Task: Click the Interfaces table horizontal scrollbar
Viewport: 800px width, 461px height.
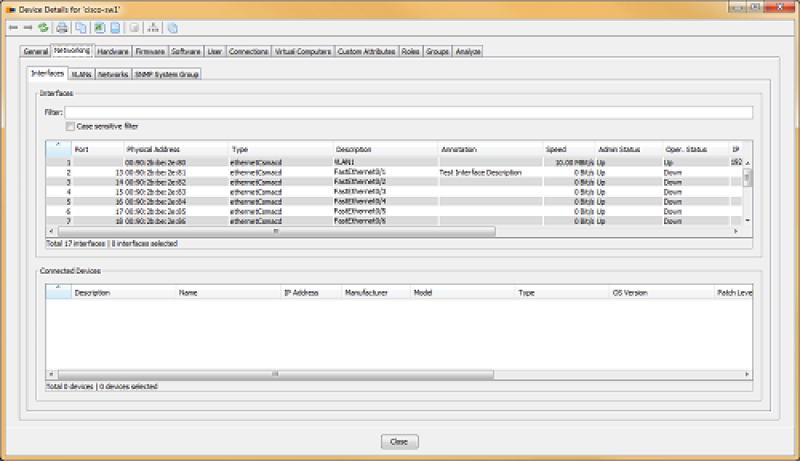Action: [x=270, y=231]
